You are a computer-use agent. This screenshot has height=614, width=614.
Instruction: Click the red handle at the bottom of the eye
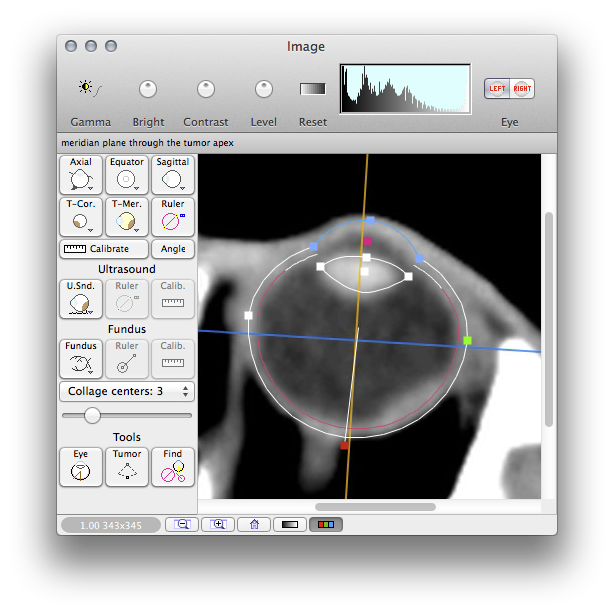[x=344, y=445]
